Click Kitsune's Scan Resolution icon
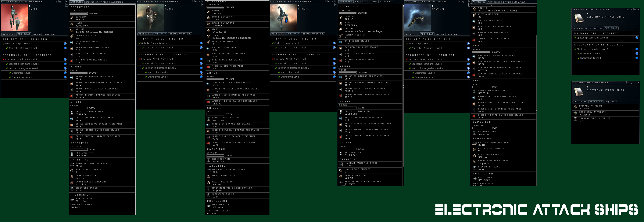The height and width of the screenshot is (222, 644). (341, 176)
